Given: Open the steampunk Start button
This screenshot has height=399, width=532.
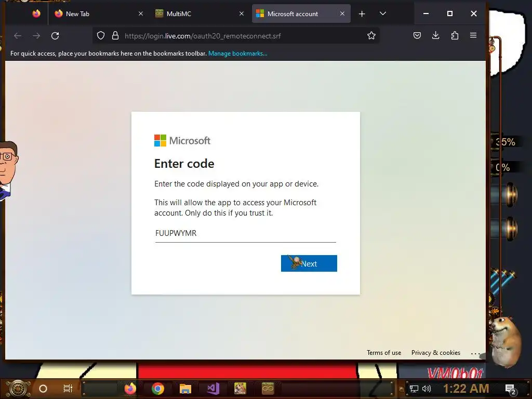Looking at the screenshot, I should pyautogui.click(x=18, y=389).
